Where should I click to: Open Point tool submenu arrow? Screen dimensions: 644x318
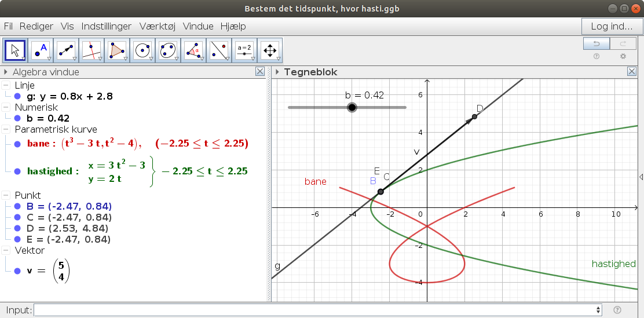49,59
